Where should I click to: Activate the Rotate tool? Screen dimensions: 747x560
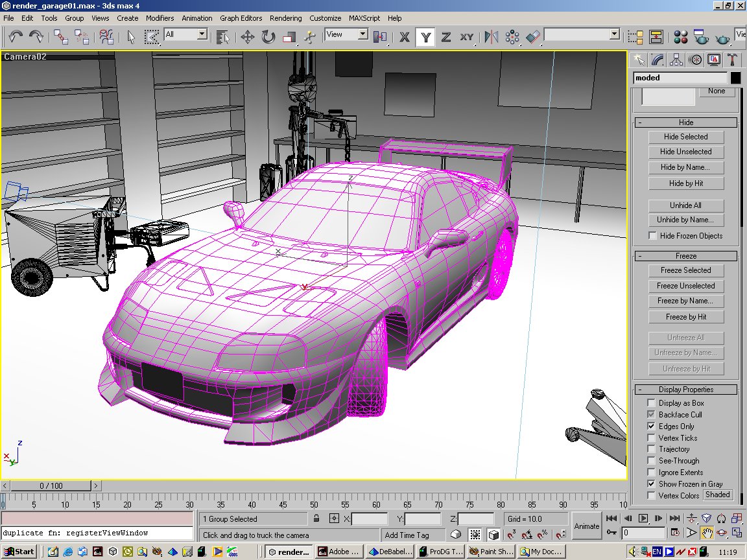click(x=268, y=37)
